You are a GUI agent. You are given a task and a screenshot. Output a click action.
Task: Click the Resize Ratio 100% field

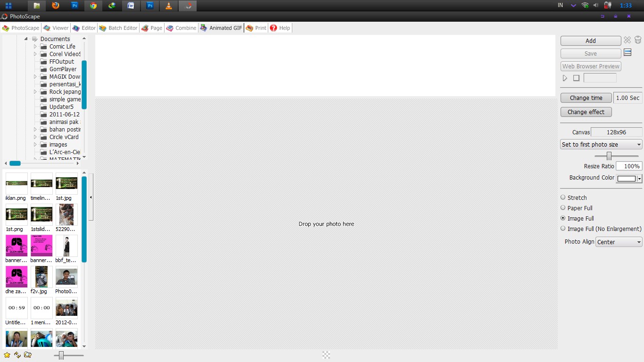(x=629, y=166)
